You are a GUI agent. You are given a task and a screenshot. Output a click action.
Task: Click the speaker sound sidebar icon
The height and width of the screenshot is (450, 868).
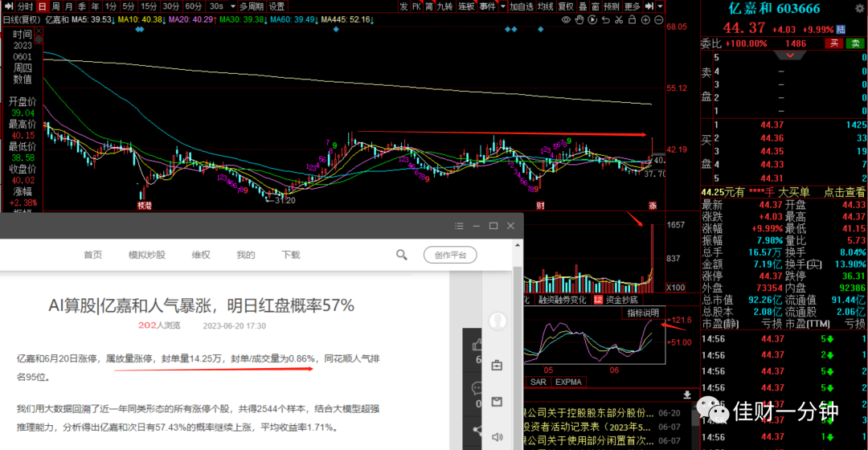[x=497, y=437]
